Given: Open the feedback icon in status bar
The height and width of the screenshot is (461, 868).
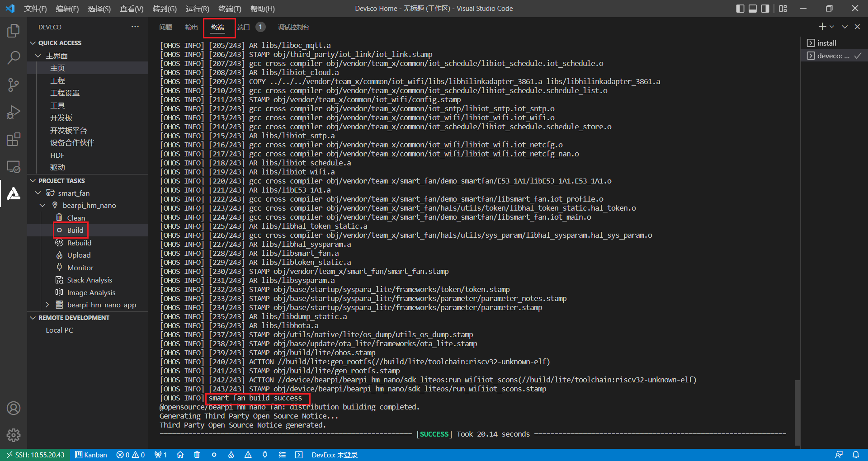Looking at the screenshot, I should [x=839, y=455].
